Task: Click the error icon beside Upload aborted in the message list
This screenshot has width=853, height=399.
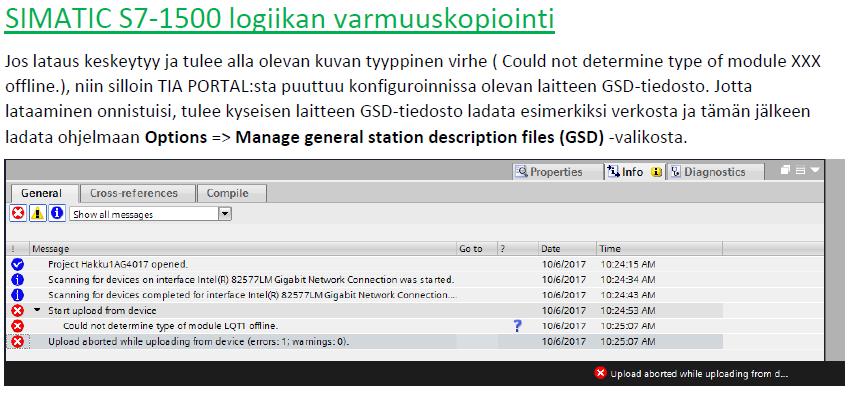Action: (18, 342)
